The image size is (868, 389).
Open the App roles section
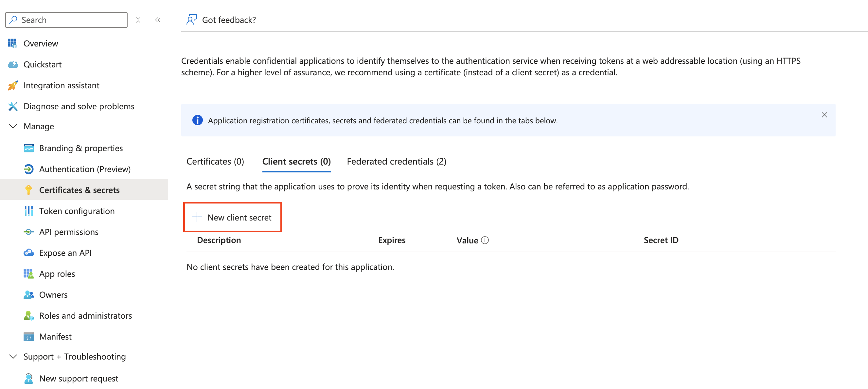[x=57, y=274]
